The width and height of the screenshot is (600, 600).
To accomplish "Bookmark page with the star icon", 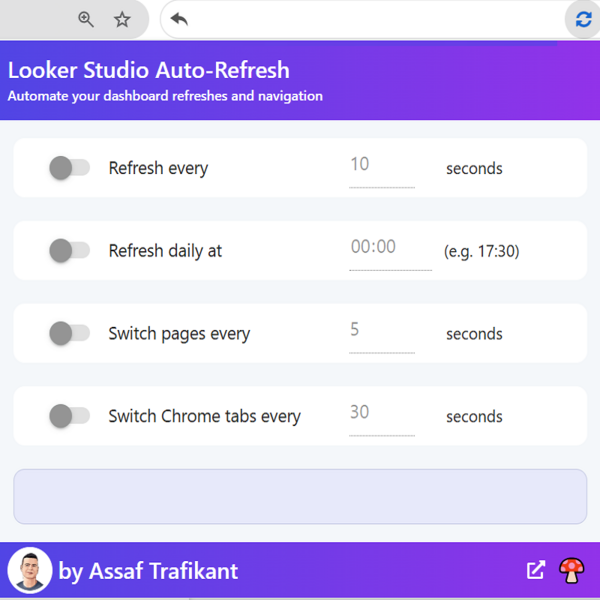I will [122, 19].
